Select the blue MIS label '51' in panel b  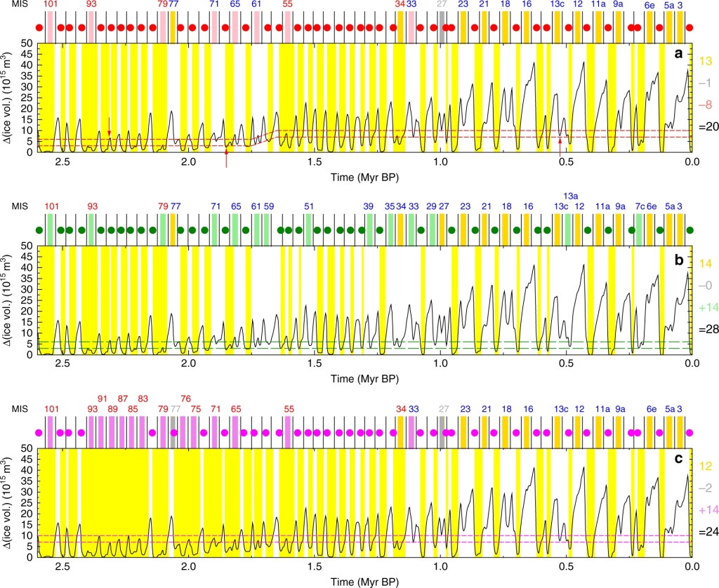[x=309, y=206]
